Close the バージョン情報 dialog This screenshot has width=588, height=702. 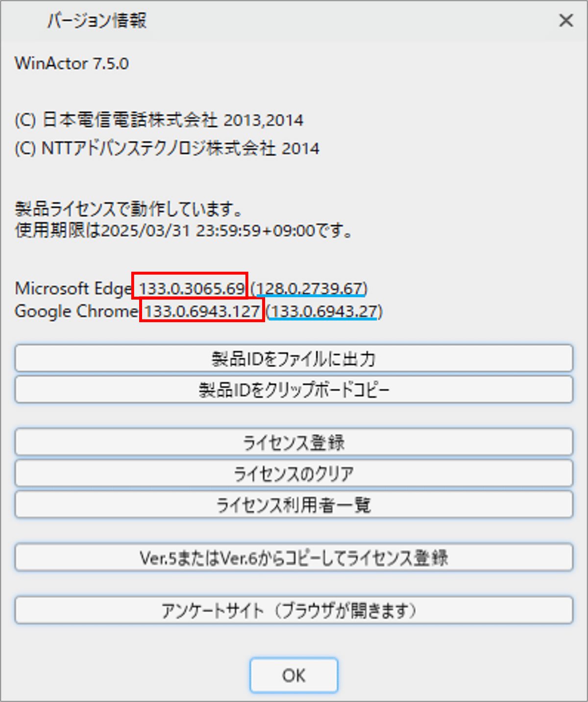[x=566, y=21]
